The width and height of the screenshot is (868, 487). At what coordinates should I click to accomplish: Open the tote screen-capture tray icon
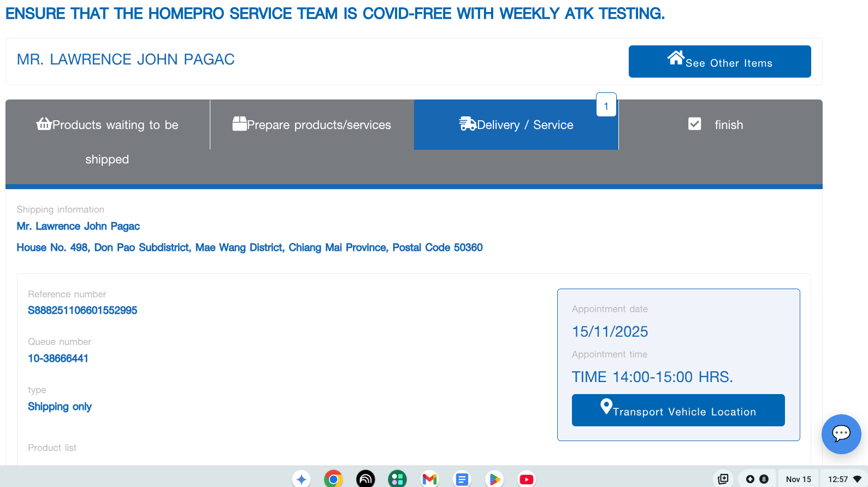723,479
